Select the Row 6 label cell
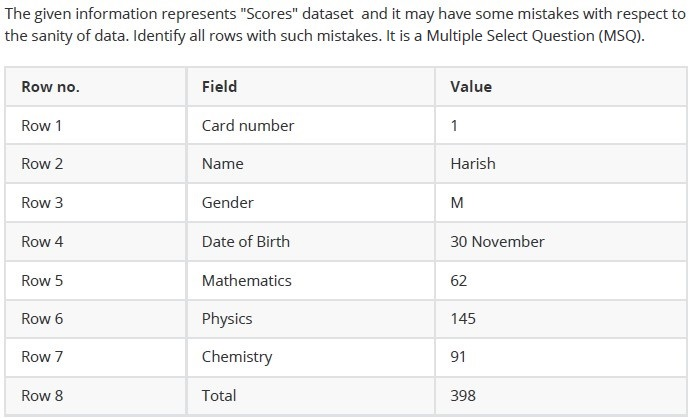The height and width of the screenshot is (418, 689). click(x=95, y=319)
